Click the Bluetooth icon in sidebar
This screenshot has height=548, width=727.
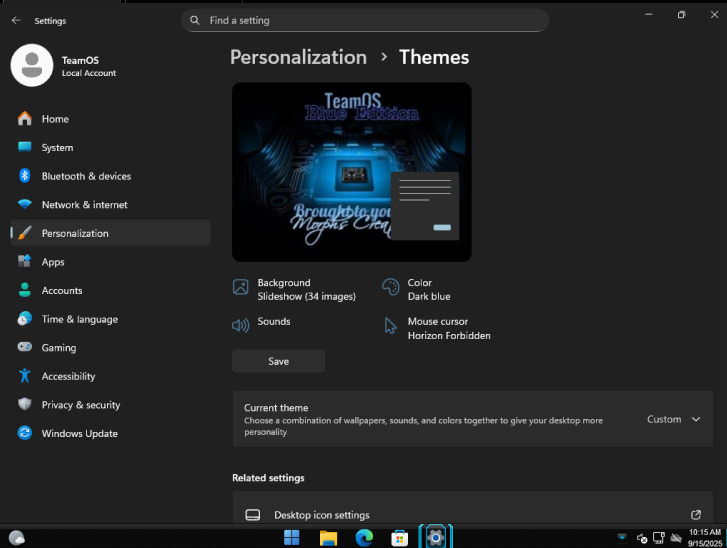(25, 176)
